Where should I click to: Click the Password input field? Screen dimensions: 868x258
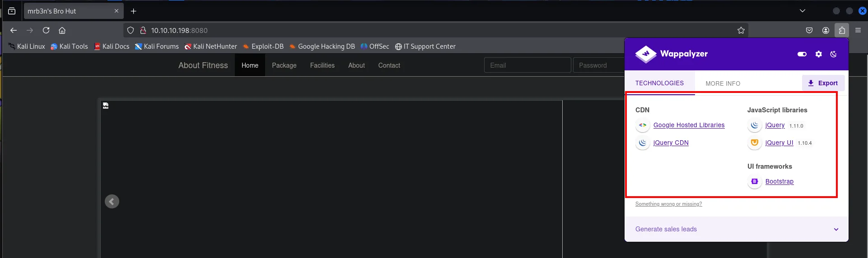click(599, 65)
